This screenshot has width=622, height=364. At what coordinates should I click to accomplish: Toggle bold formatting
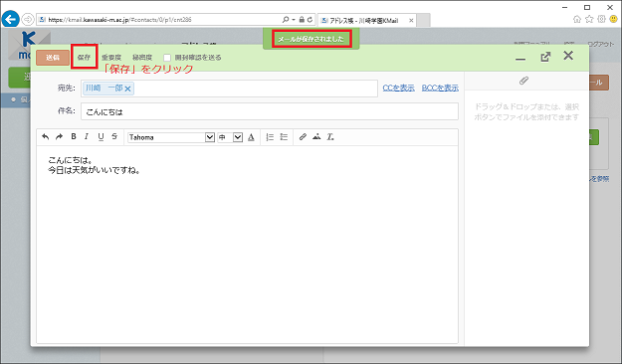coord(74,136)
